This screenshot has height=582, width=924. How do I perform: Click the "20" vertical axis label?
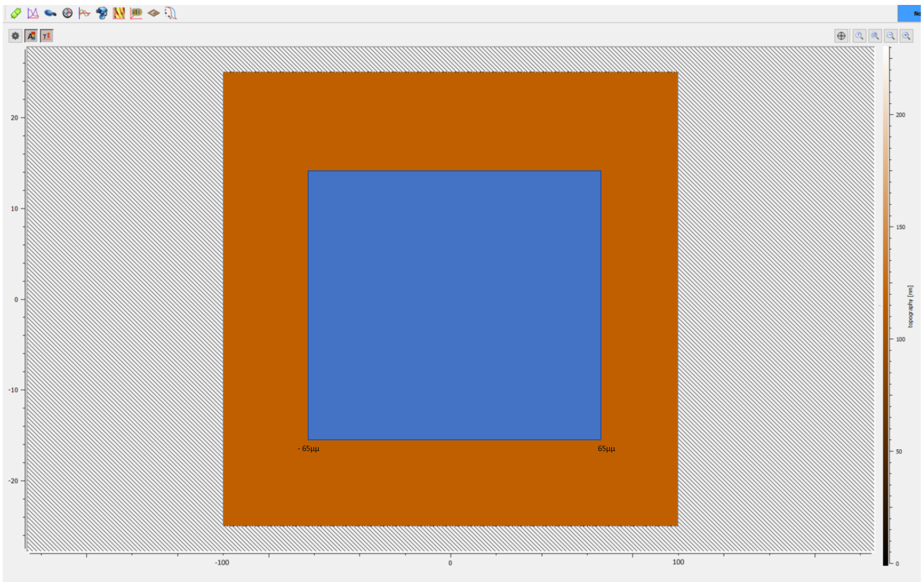[14, 117]
